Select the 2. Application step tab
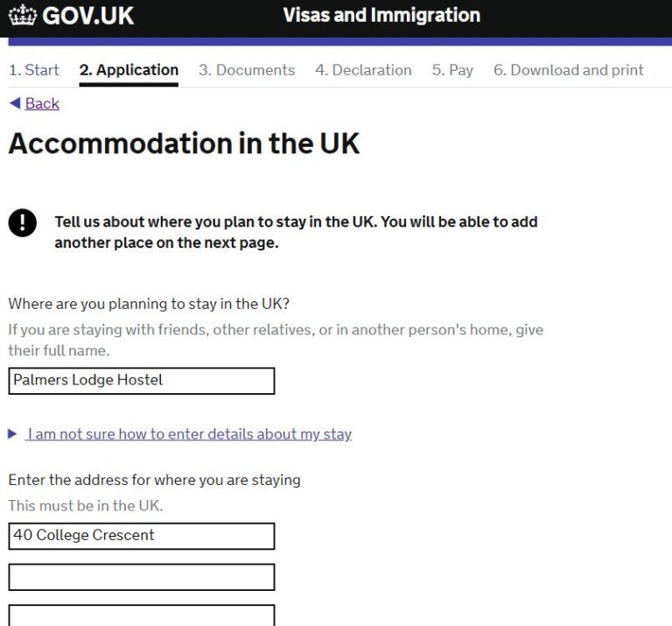This screenshot has width=672, height=626. coord(129,70)
